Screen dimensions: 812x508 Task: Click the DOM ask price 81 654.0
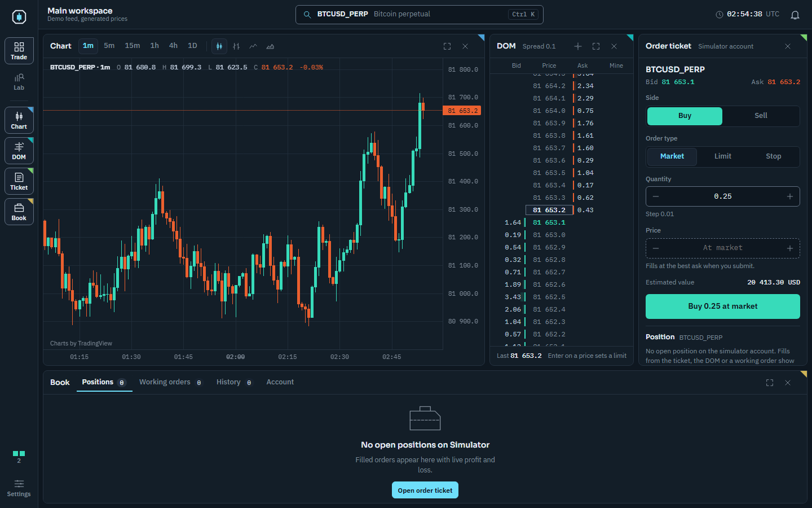tap(549, 111)
